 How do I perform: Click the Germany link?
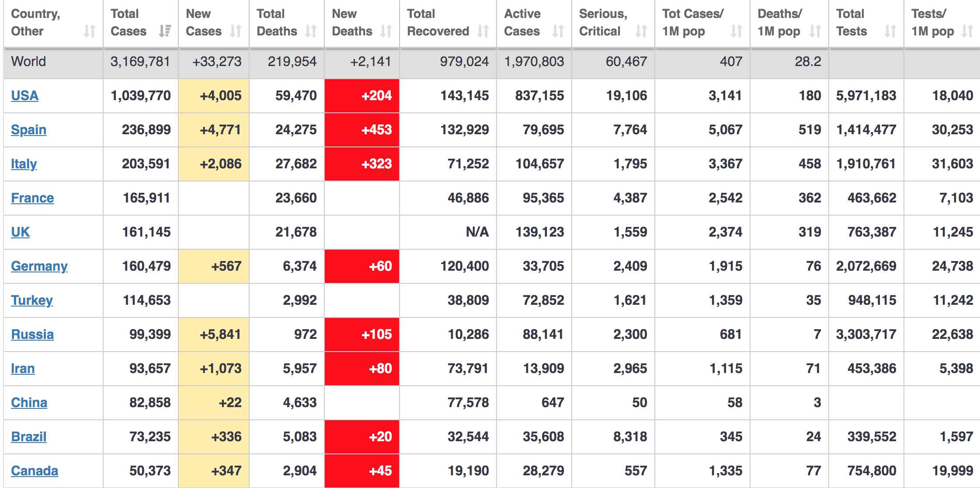(39, 266)
